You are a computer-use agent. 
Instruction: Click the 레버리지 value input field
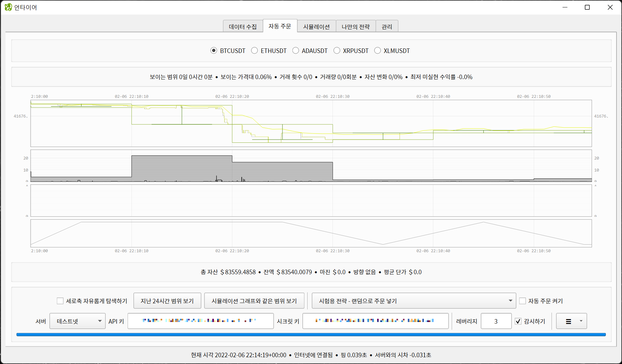click(x=496, y=321)
